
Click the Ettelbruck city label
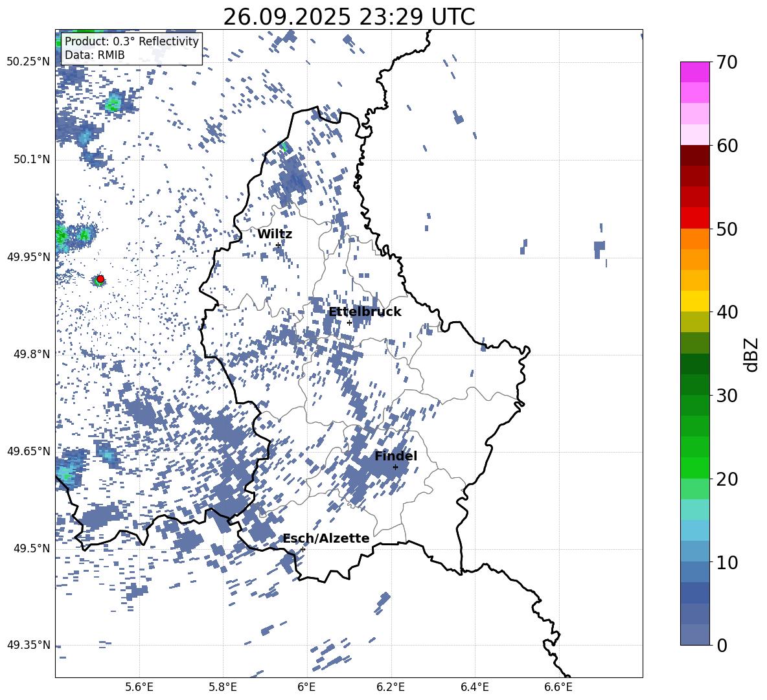(365, 312)
